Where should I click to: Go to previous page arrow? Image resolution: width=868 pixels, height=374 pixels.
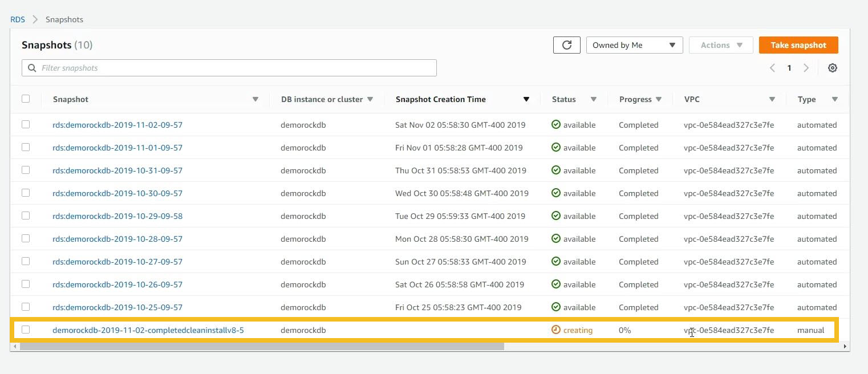pos(772,68)
